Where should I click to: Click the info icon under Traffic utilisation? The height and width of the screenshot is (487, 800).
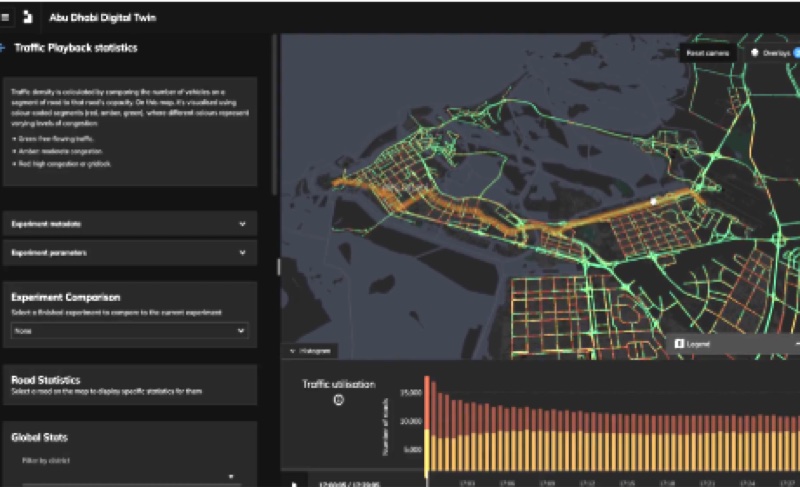[338, 401]
